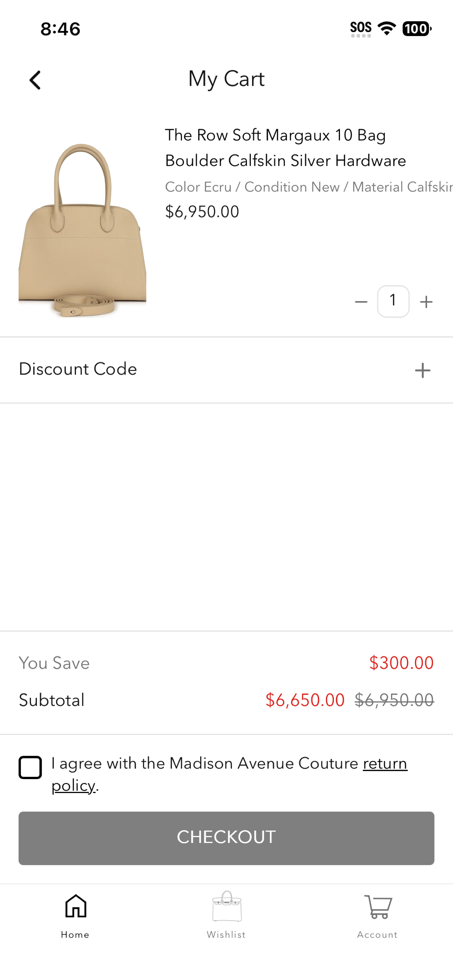The width and height of the screenshot is (453, 980).
Task: Tap the back arrow icon
Action: [35, 80]
